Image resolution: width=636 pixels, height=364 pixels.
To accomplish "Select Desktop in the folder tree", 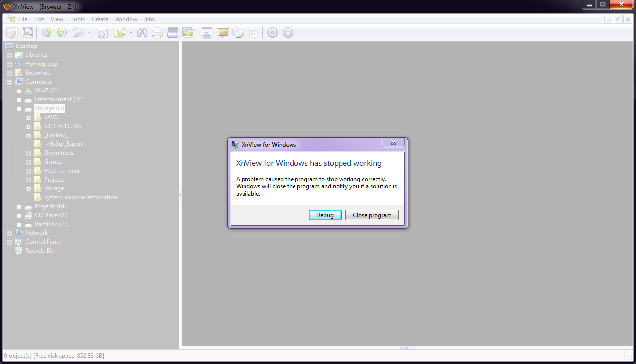I will (26, 46).
